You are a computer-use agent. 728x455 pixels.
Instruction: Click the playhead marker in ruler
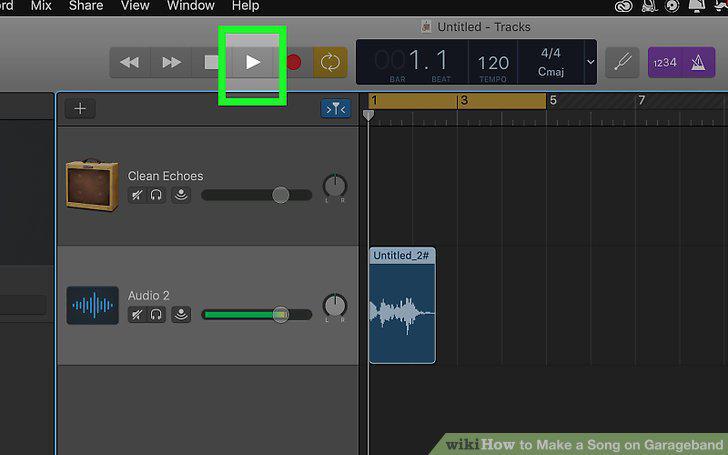[x=368, y=115]
